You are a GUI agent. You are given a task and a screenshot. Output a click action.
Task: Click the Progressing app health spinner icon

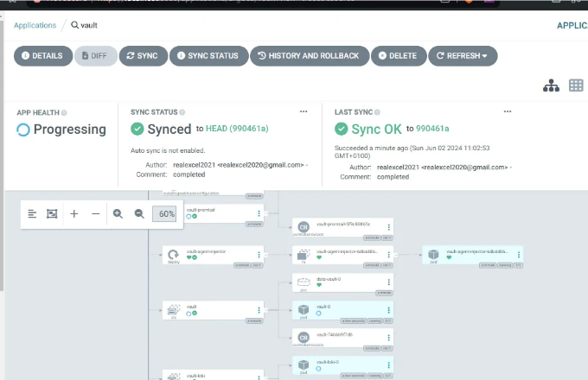pos(22,130)
